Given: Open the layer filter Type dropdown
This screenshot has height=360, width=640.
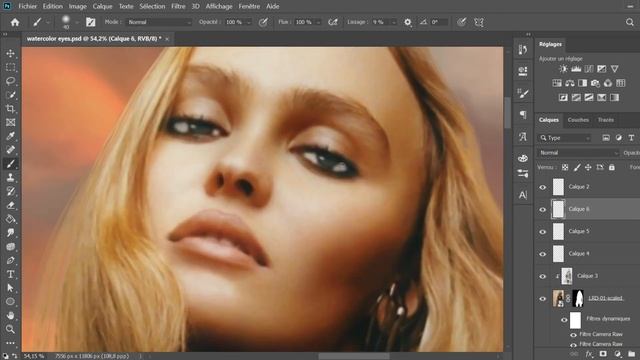Looking at the screenshot, I should coord(564,138).
